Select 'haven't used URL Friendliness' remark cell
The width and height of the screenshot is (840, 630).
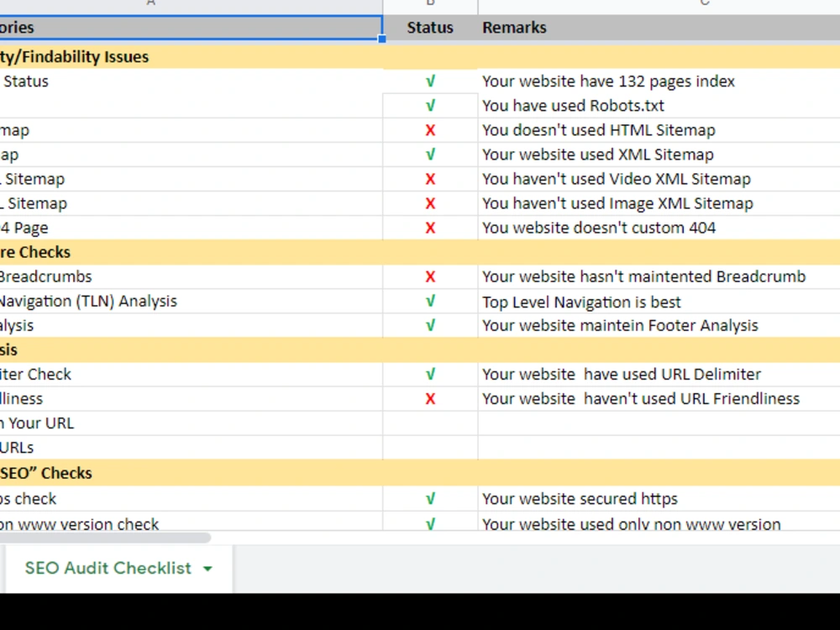[659, 399]
